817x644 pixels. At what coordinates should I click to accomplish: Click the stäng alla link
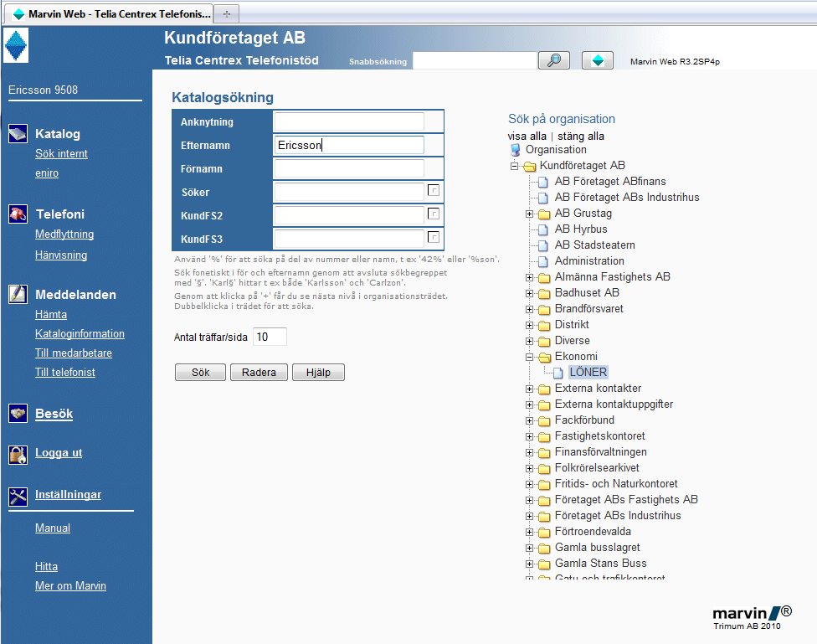point(581,137)
